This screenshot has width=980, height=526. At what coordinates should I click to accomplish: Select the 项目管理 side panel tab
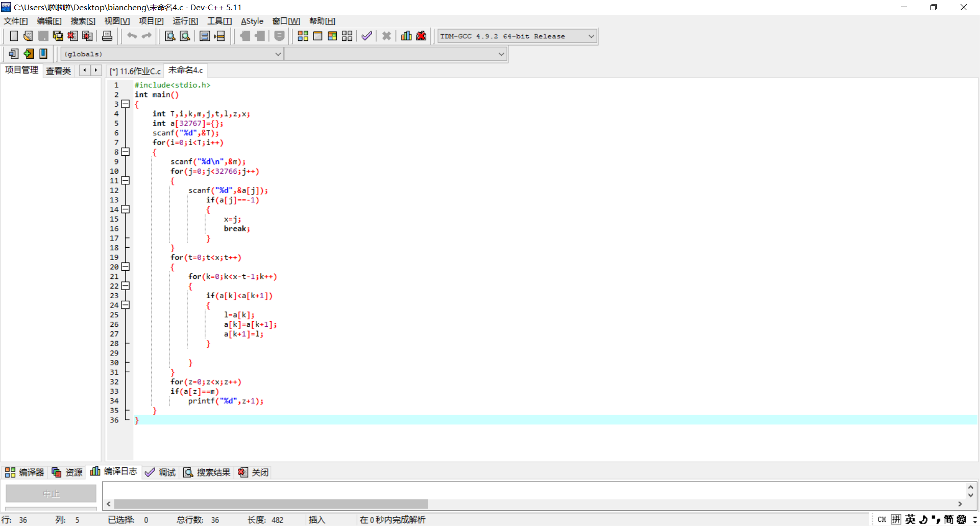click(x=21, y=70)
